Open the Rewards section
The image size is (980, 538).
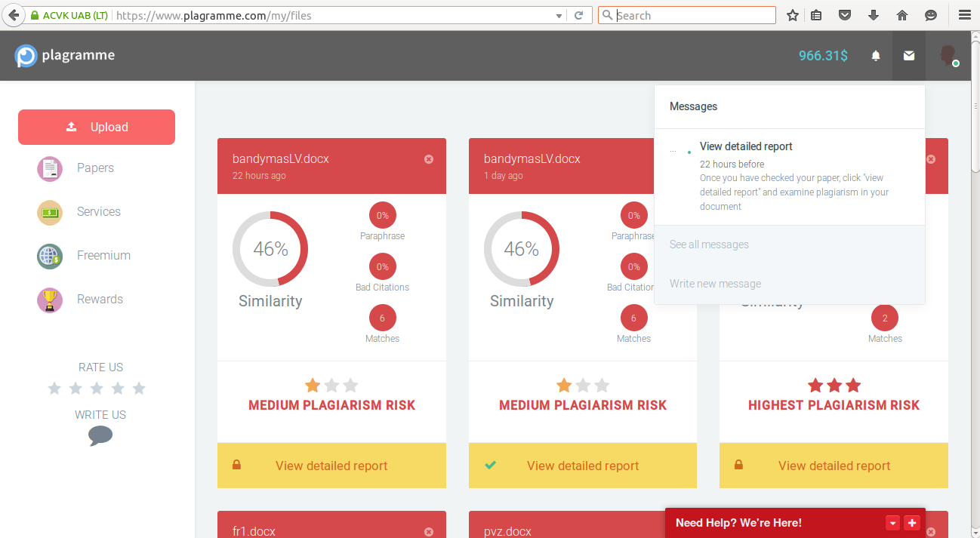pos(100,300)
